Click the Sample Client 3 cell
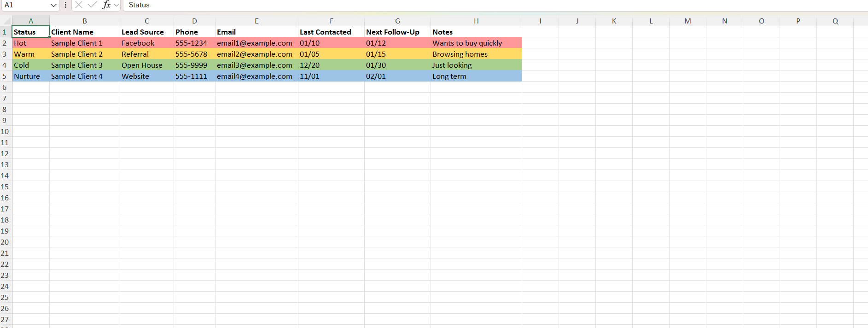 (x=85, y=65)
